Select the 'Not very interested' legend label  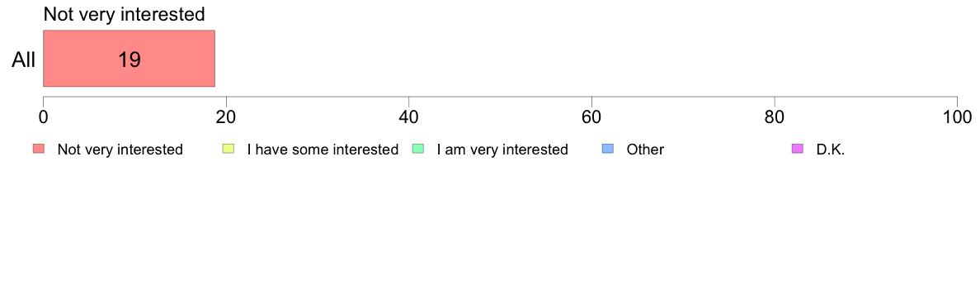[x=120, y=150]
